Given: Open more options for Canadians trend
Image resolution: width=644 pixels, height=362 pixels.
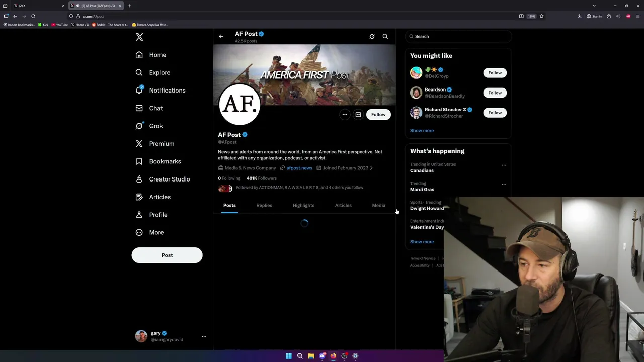Looking at the screenshot, I should point(504,165).
